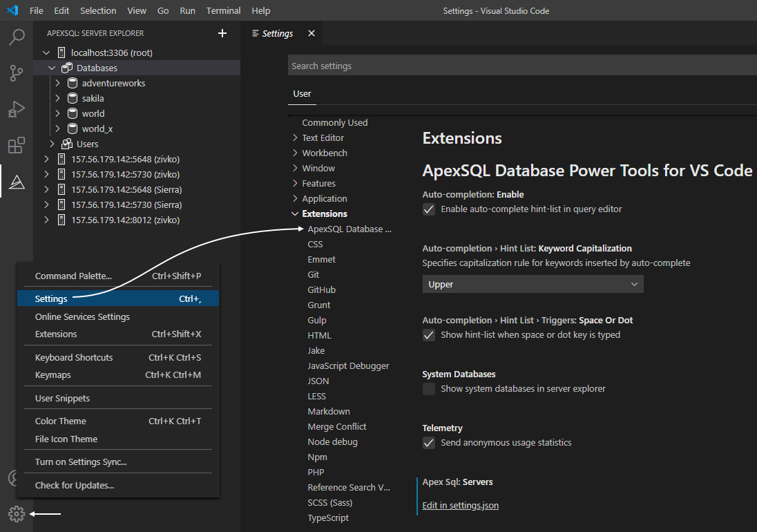Open the Extensions view icon in activity bar
Screen dimensions: 757x532
(x=17, y=145)
